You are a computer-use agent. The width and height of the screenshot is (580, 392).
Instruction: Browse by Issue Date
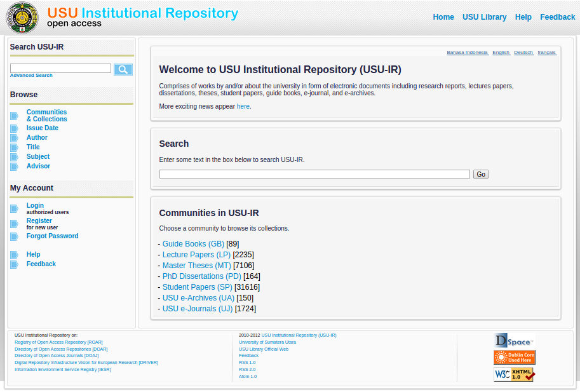click(x=42, y=128)
